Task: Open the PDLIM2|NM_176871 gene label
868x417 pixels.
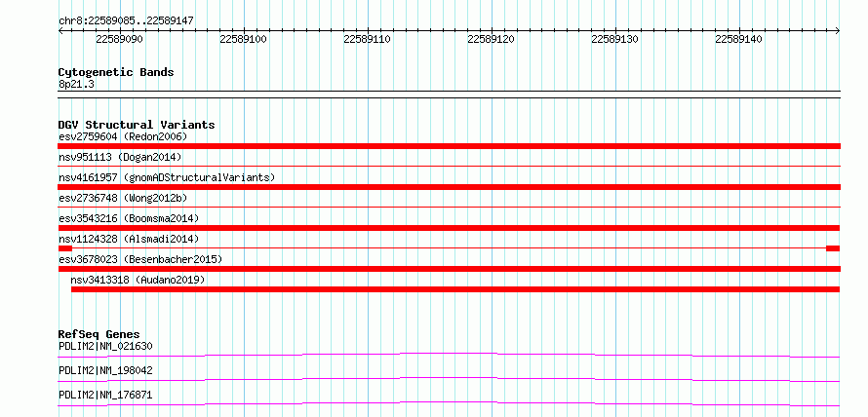Action: click(x=105, y=395)
